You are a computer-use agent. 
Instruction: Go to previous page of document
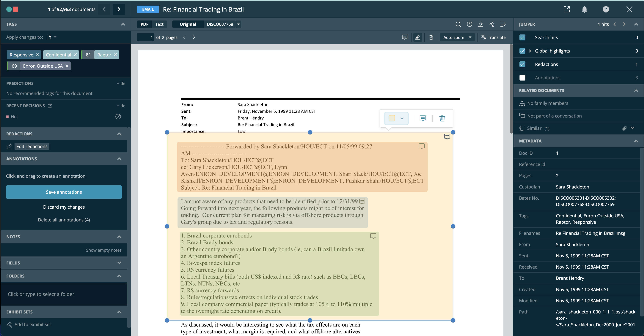tap(184, 37)
